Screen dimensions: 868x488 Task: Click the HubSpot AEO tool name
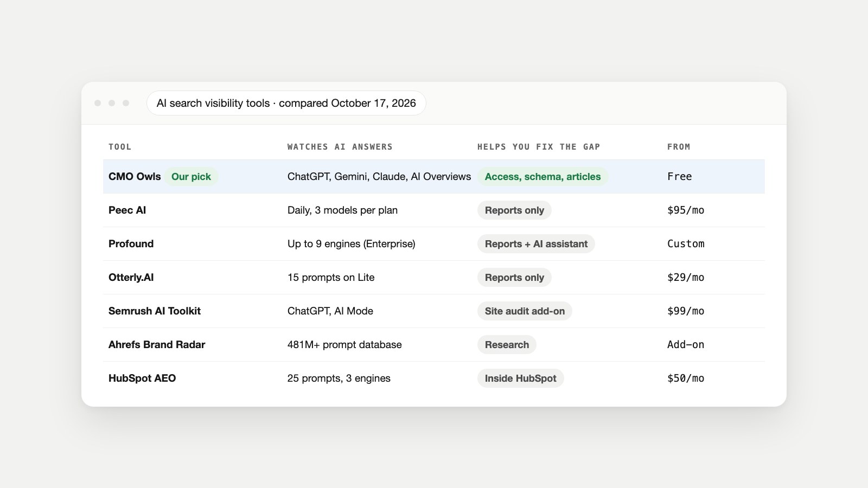click(x=142, y=378)
